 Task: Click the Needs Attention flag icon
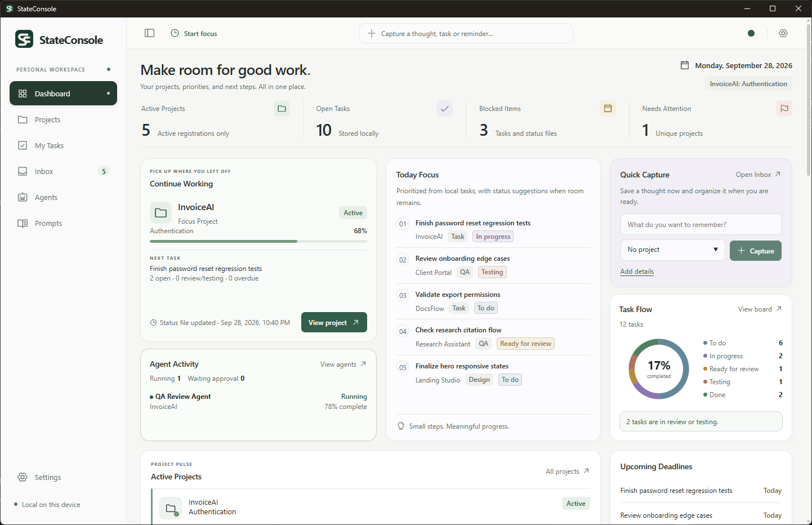pos(784,108)
